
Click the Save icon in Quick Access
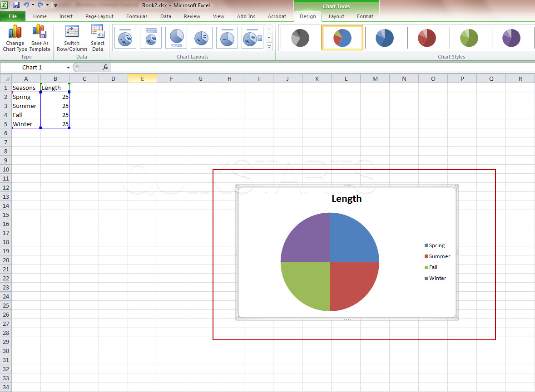click(16, 5)
